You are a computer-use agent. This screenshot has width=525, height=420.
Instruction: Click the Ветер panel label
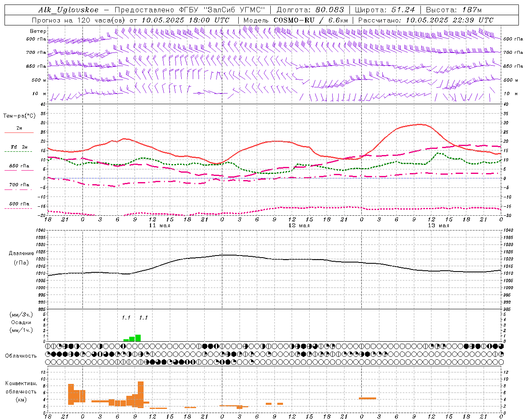point(38,31)
